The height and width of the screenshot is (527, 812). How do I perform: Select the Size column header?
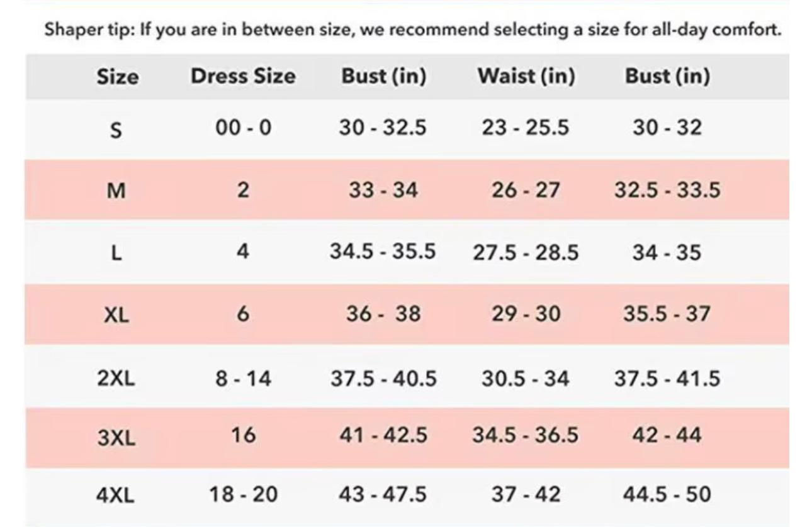point(117,77)
